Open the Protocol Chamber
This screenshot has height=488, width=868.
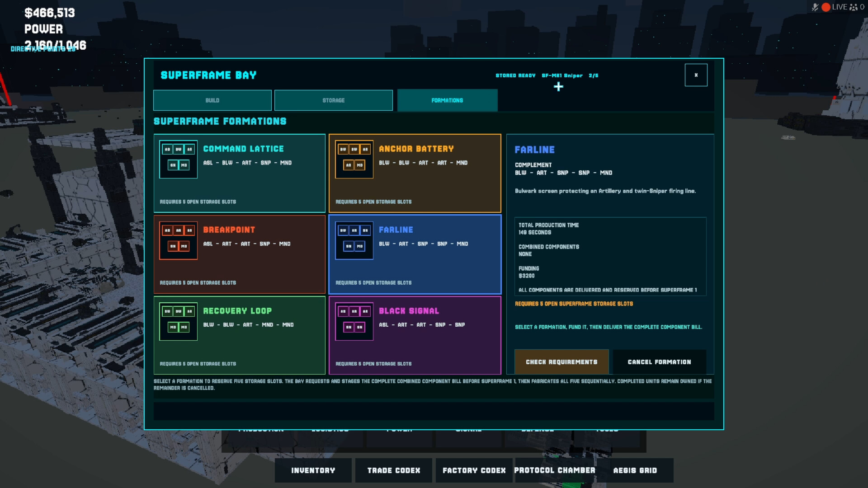coord(555,470)
